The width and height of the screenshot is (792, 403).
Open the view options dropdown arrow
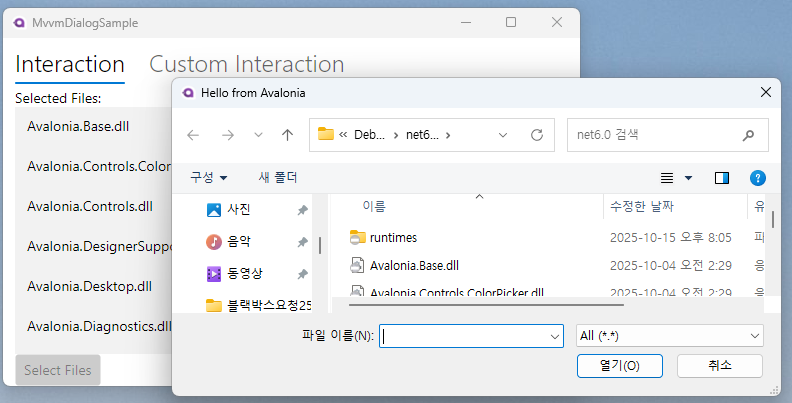click(688, 178)
